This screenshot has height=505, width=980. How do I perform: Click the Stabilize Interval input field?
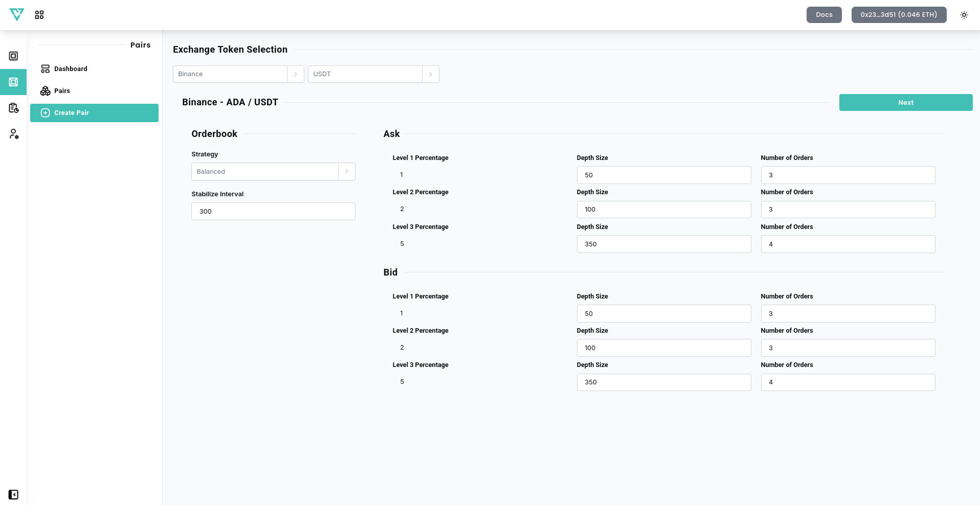tap(273, 212)
